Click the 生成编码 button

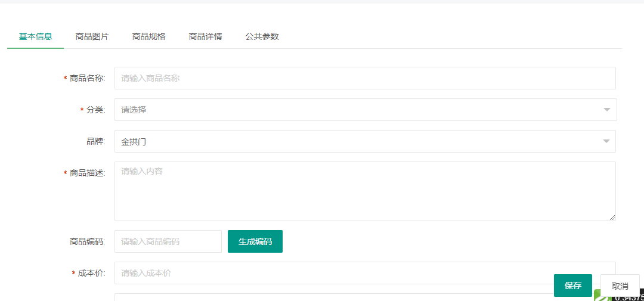(255, 241)
